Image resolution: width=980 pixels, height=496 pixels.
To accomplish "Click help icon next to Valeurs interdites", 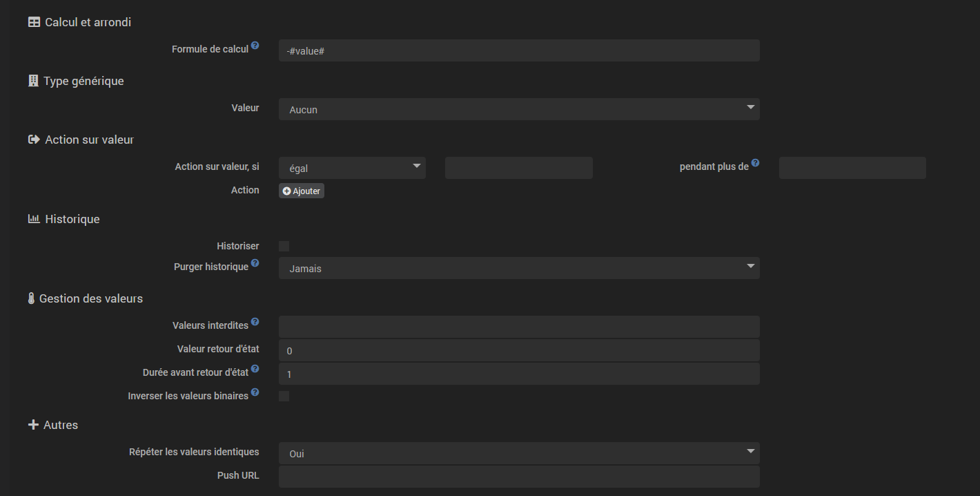I will 255,322.
